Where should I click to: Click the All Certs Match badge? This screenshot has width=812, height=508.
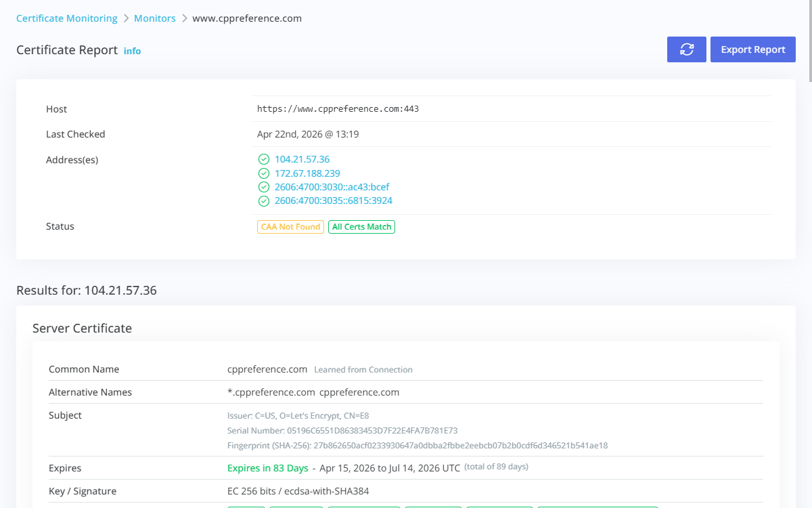click(361, 226)
